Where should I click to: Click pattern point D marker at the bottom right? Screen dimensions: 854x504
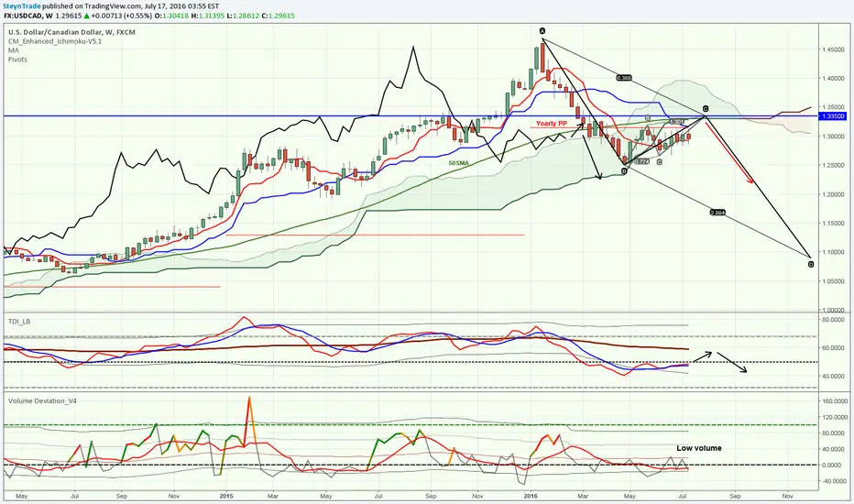[810, 264]
